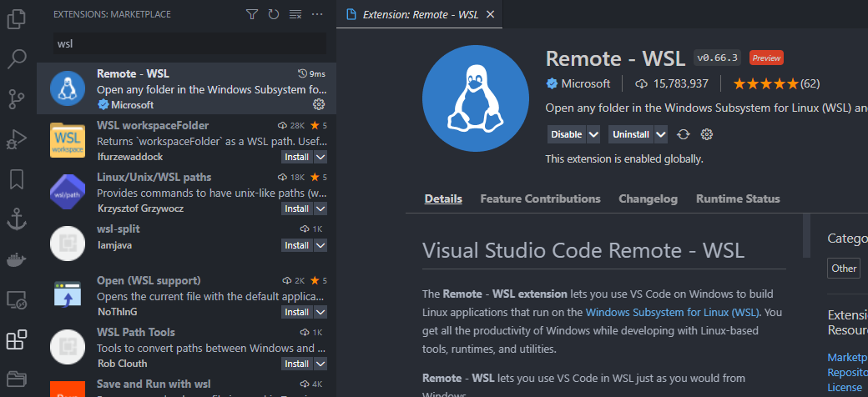868x397 pixels.
Task: Click the wsl-split placeholder extension icon
Action: pos(68,244)
